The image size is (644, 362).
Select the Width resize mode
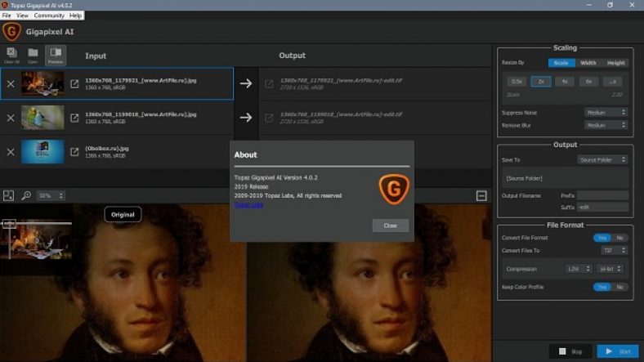588,63
